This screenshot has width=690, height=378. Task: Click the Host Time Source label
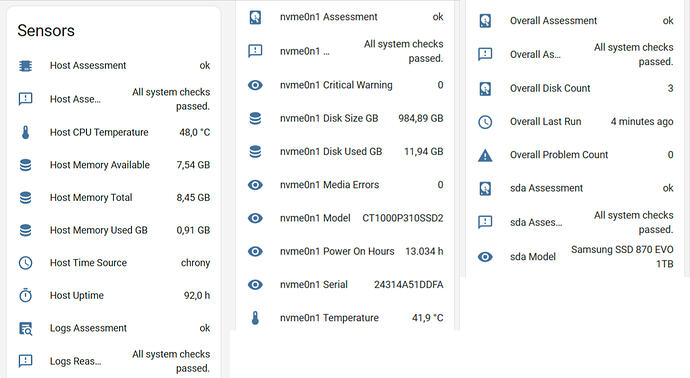click(x=88, y=263)
